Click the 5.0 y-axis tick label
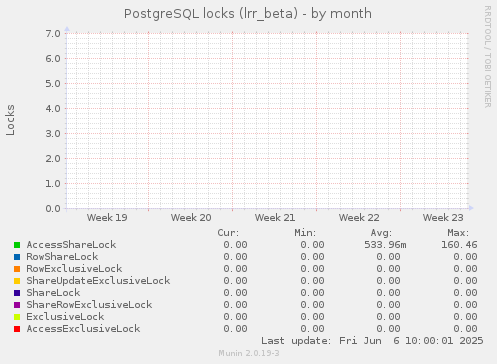Viewport: 497px width, 364px height. tap(53, 84)
